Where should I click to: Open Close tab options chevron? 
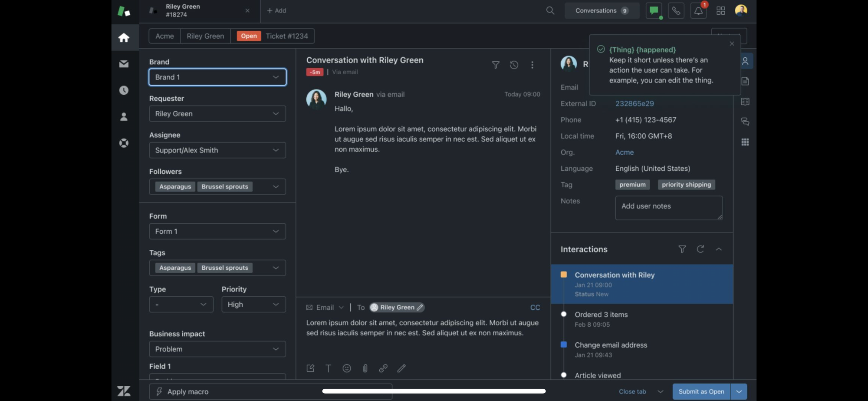click(660, 391)
